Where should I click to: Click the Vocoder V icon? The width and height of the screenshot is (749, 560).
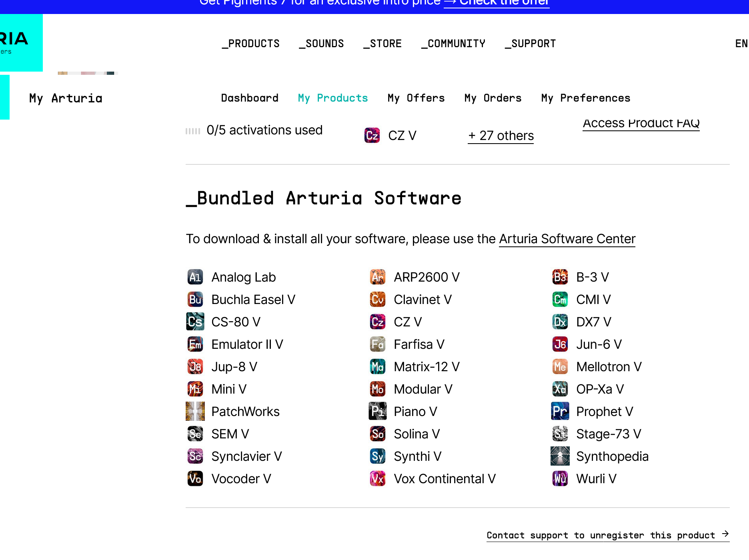[x=195, y=478]
